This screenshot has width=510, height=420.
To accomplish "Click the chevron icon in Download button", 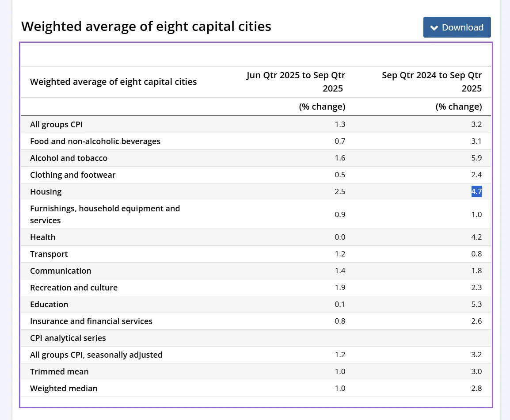I will click(434, 28).
